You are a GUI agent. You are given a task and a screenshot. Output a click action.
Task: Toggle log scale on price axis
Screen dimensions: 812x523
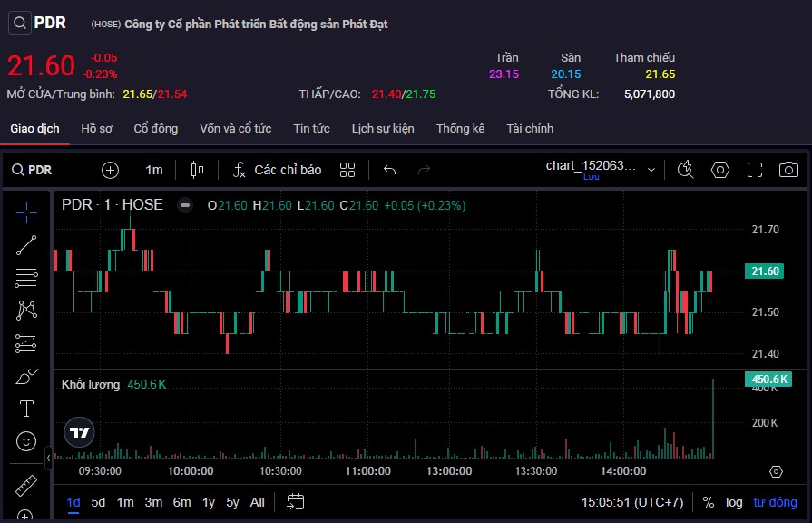[x=733, y=502]
